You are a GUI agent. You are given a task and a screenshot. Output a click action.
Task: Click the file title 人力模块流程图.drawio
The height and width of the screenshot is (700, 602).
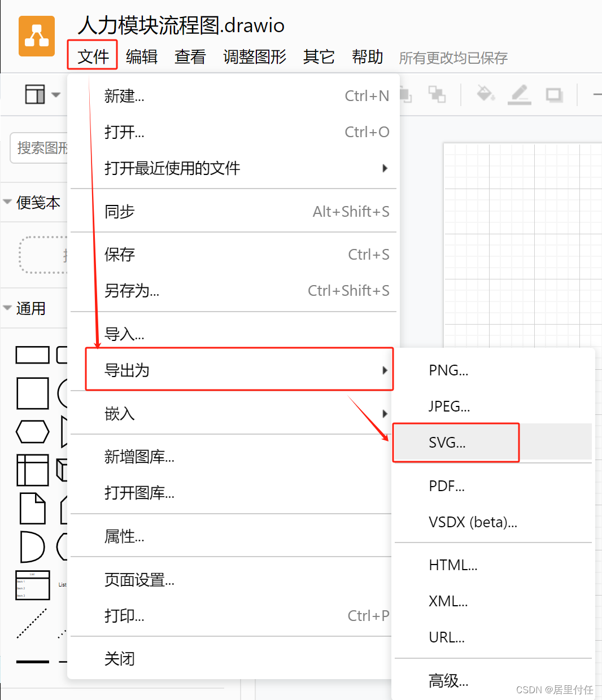[181, 25]
